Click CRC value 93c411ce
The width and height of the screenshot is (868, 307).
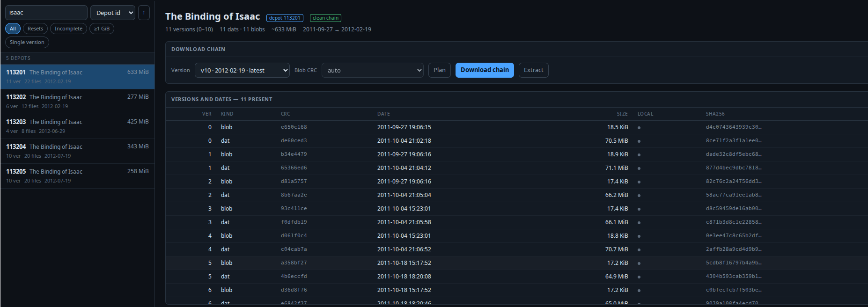[294, 209]
